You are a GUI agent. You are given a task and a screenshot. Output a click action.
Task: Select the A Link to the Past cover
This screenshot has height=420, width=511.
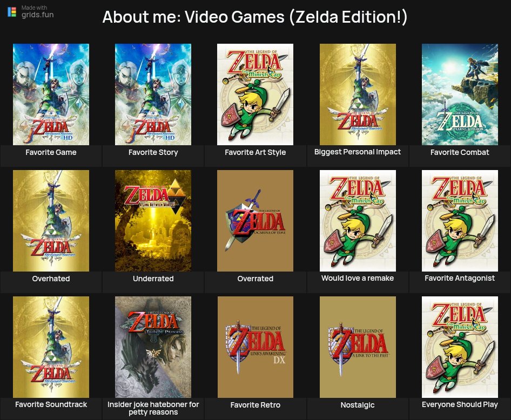(358, 347)
